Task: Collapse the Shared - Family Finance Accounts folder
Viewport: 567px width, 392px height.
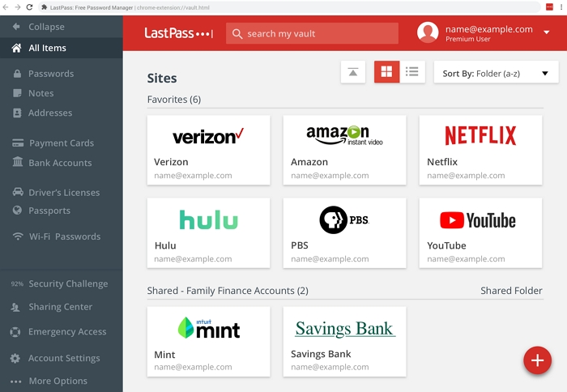Action: 228,291
